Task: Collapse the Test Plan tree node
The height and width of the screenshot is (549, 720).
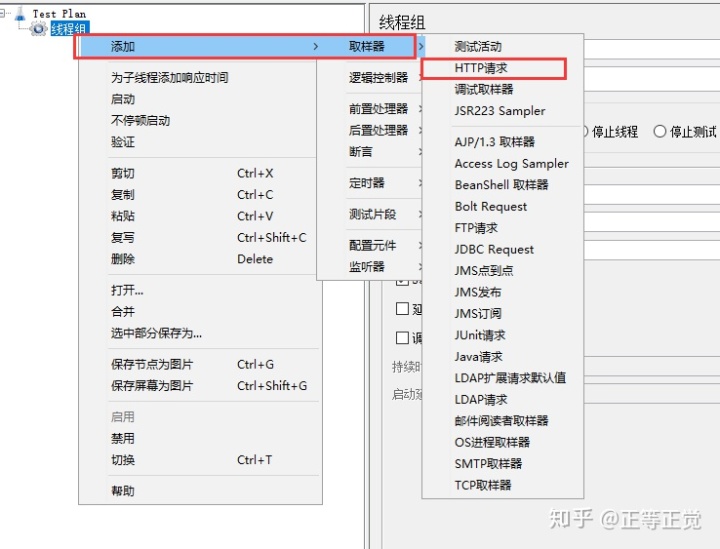Action: pos(2,13)
